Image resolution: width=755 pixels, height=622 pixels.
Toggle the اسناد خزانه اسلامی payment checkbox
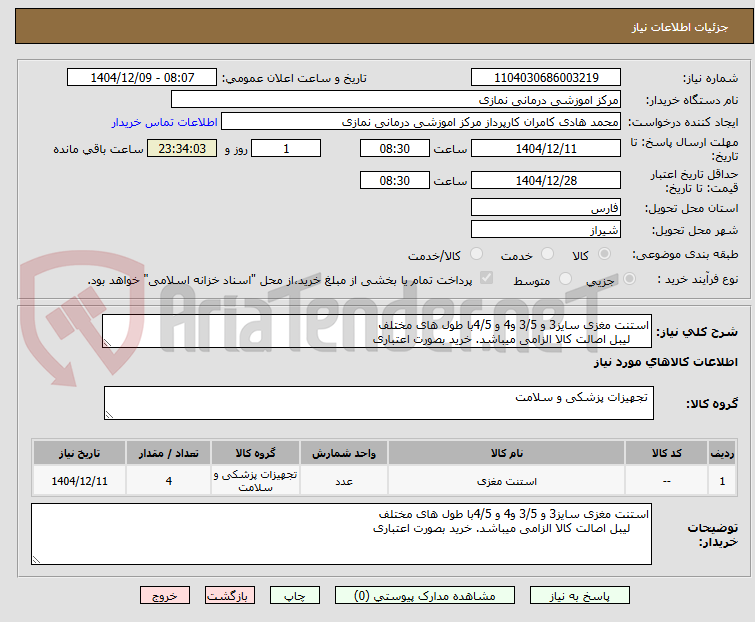486,278
